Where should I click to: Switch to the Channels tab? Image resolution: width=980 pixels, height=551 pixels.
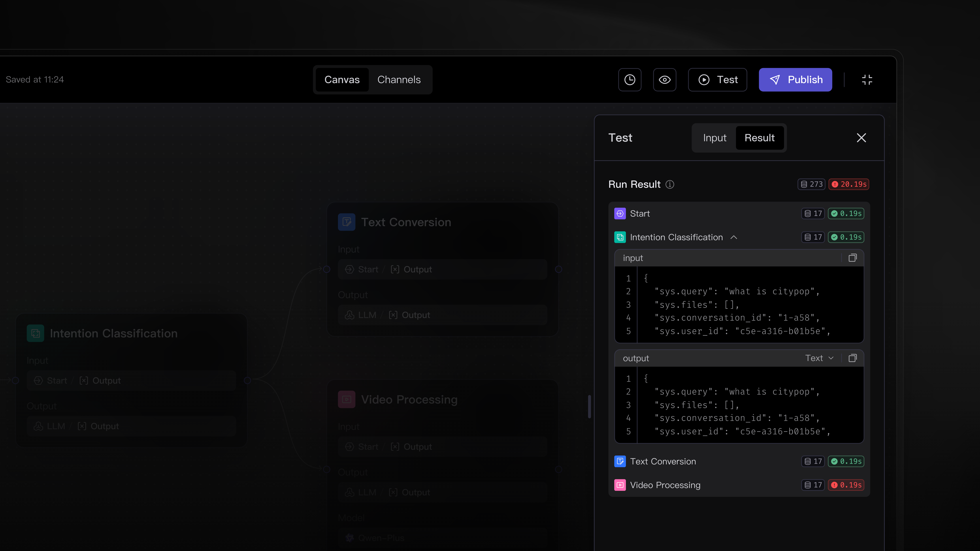pyautogui.click(x=399, y=80)
